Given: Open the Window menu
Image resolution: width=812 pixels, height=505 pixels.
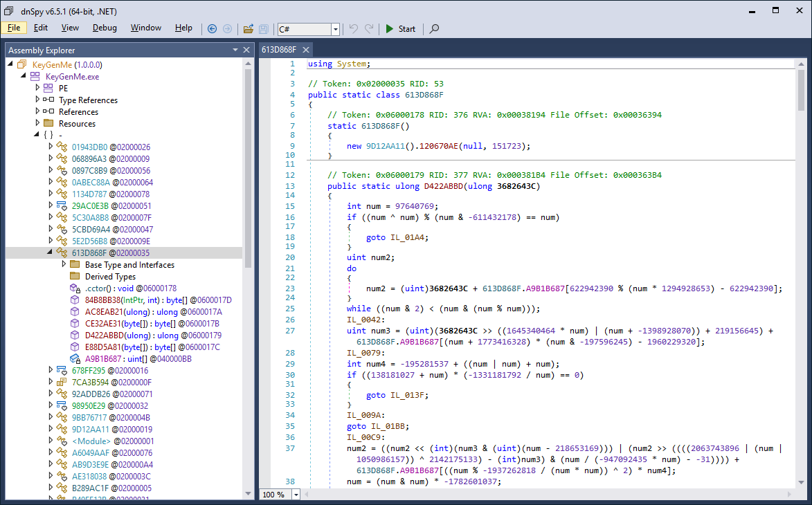Looking at the screenshot, I should 145,28.
